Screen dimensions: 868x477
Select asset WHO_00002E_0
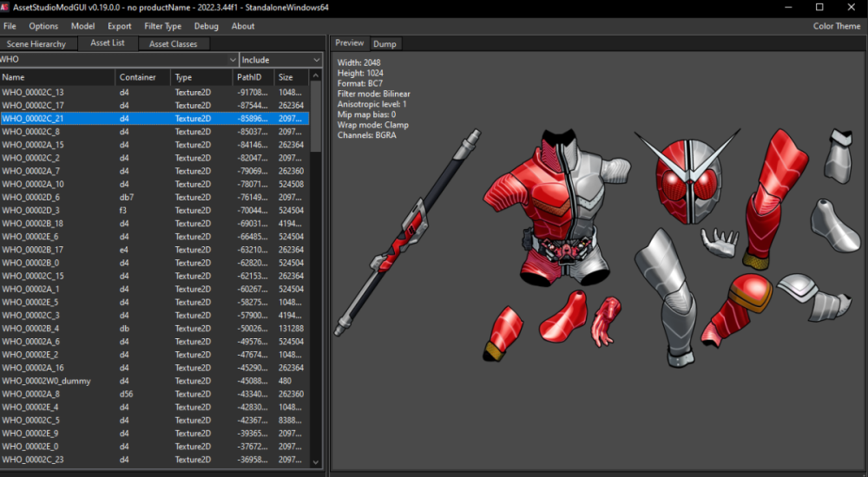coord(155,447)
